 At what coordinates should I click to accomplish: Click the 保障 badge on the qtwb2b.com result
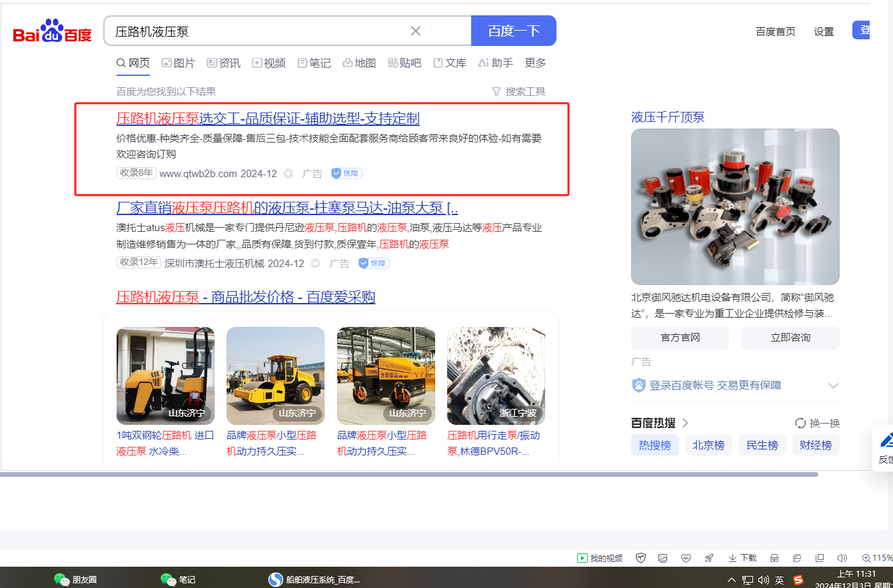(347, 174)
